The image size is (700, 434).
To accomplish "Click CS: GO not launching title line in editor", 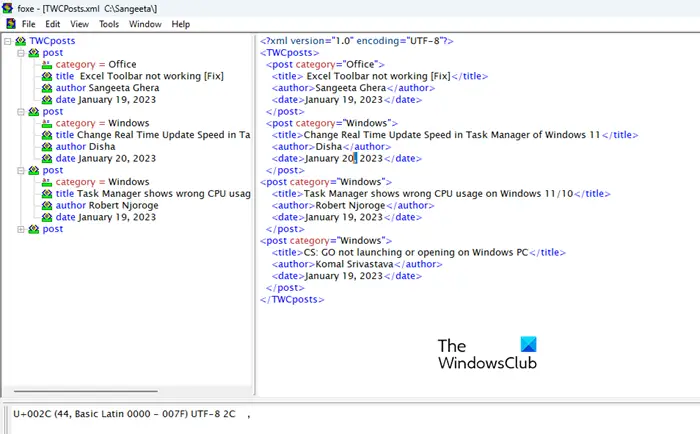I will 419,252.
